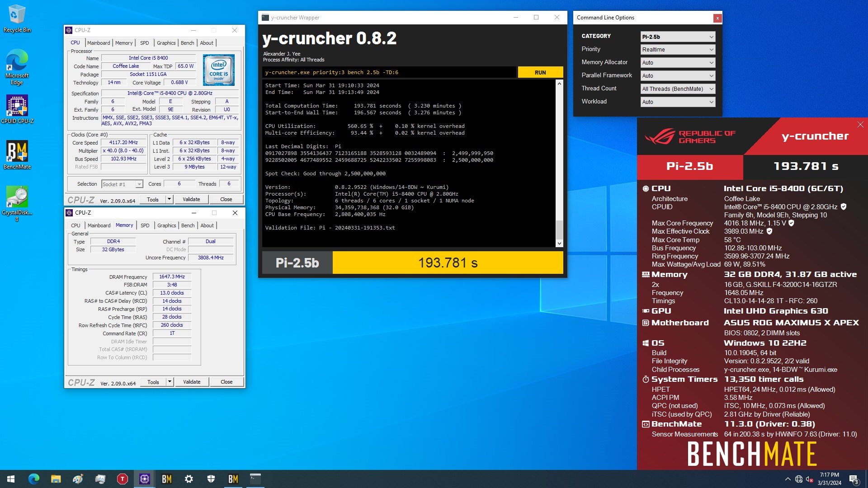868x488 pixels.
Task: Click the Intel Core i5 logo in CPU-Z
Action: [x=219, y=70]
